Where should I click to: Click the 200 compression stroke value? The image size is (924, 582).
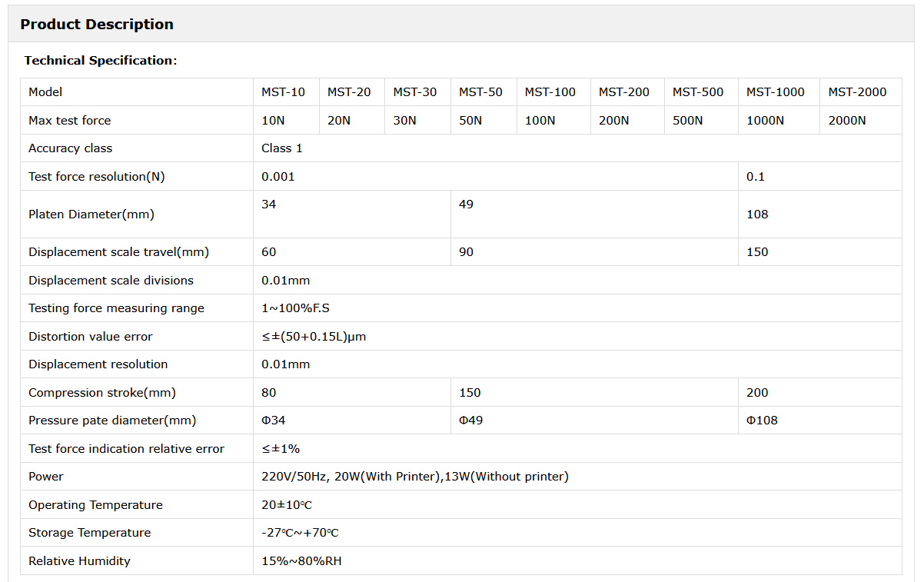point(757,393)
